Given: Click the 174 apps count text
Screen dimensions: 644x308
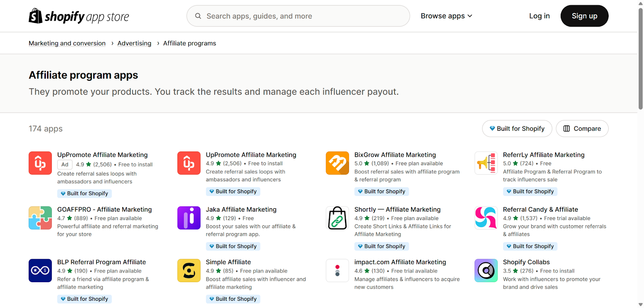Looking at the screenshot, I should tap(45, 129).
